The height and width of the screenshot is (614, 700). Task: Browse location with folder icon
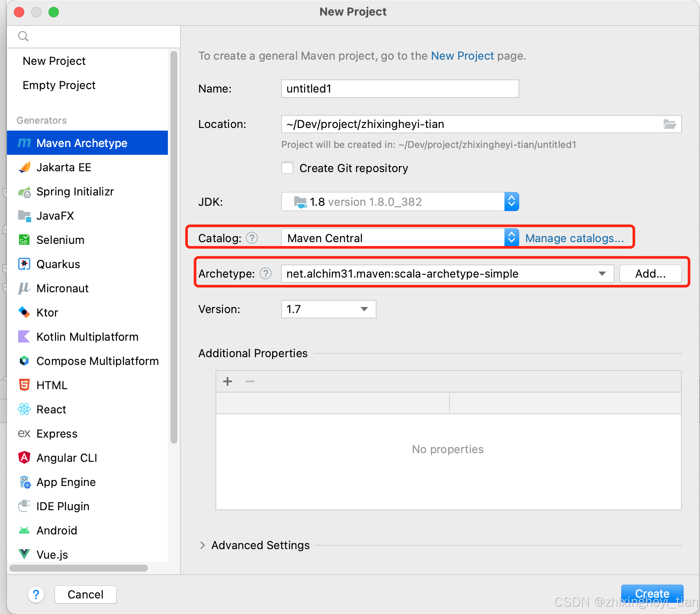(670, 124)
